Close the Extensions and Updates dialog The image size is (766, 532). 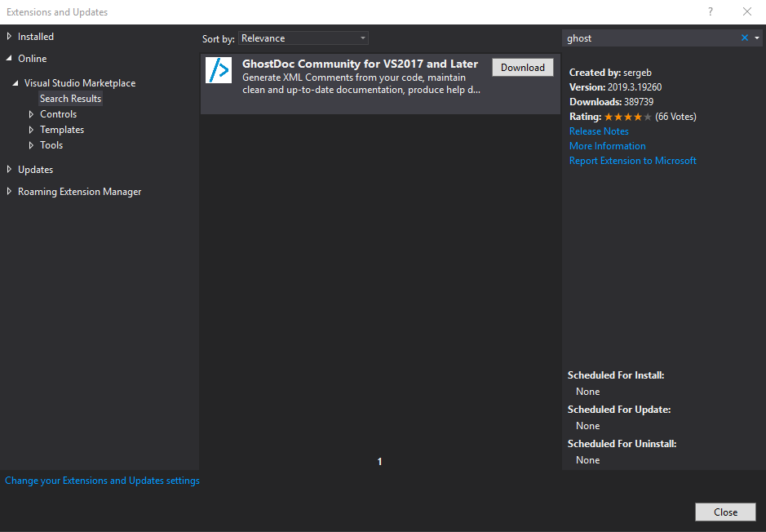724,512
